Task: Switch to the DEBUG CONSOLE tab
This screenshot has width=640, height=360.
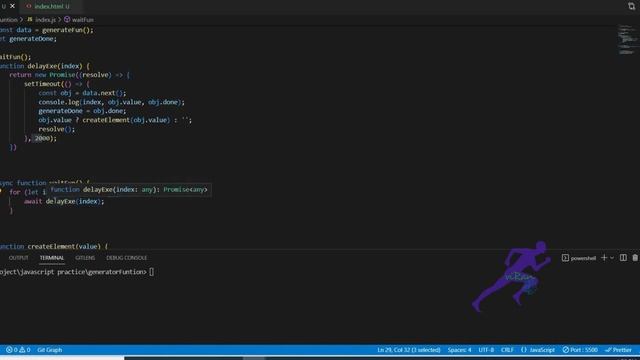Action: pos(127,258)
